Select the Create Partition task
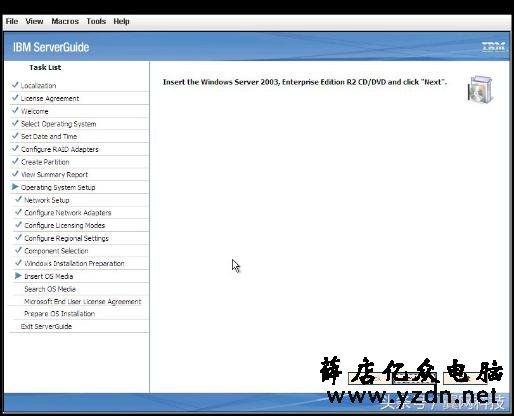 click(x=45, y=162)
